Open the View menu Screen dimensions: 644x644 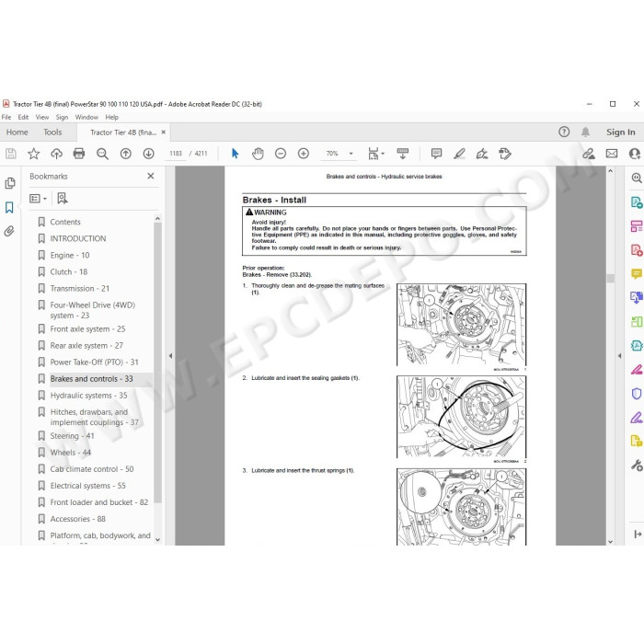pyautogui.click(x=42, y=117)
